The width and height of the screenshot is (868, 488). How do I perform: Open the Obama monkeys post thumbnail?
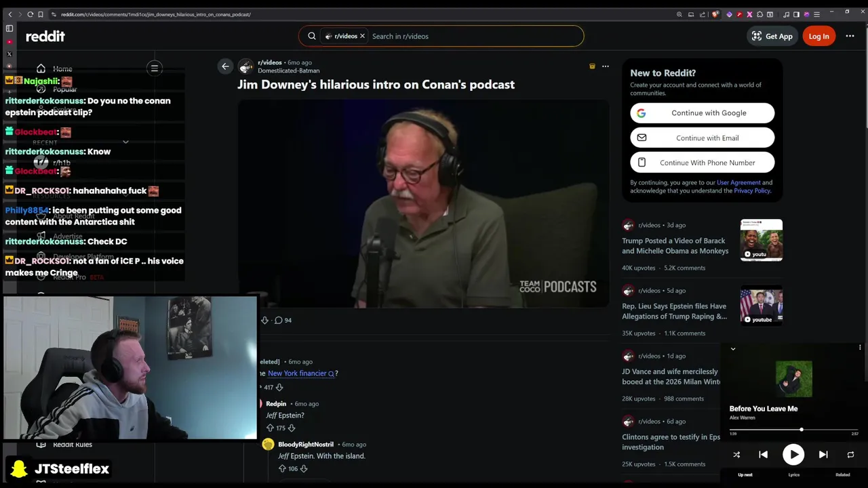761,240
